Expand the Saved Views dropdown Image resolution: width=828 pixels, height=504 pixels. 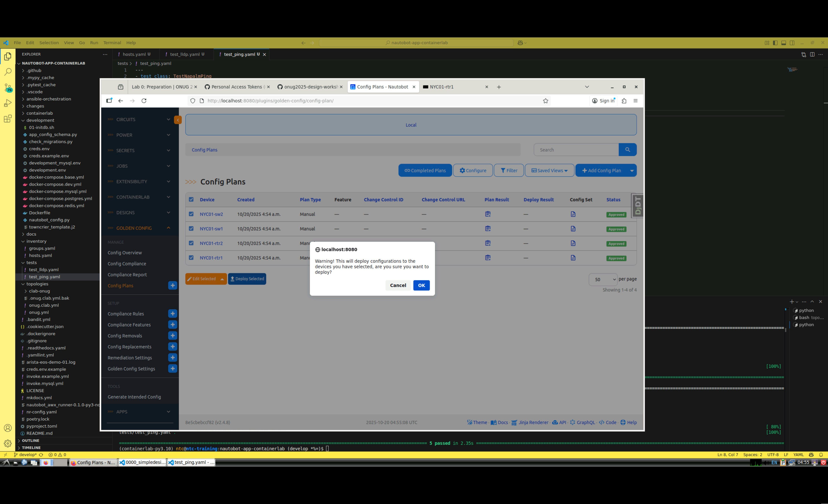(x=549, y=170)
